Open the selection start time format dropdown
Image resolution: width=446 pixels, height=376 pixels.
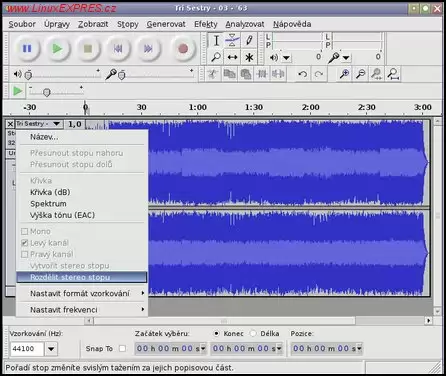click(203, 349)
